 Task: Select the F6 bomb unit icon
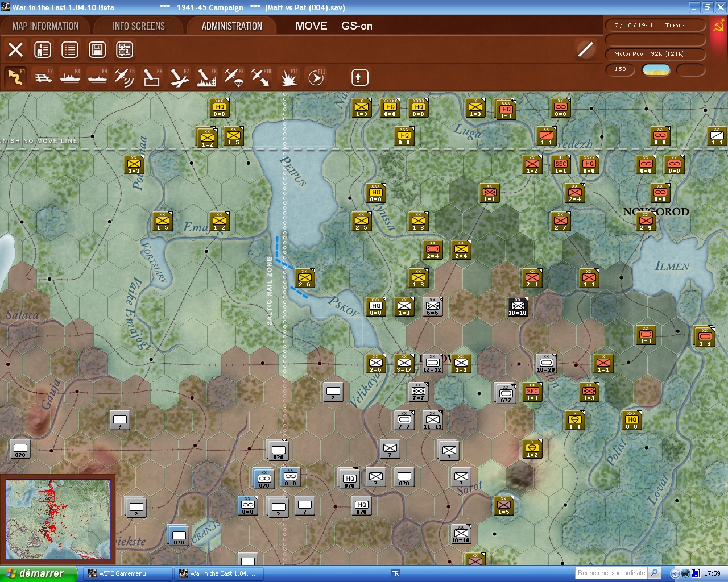coord(152,77)
